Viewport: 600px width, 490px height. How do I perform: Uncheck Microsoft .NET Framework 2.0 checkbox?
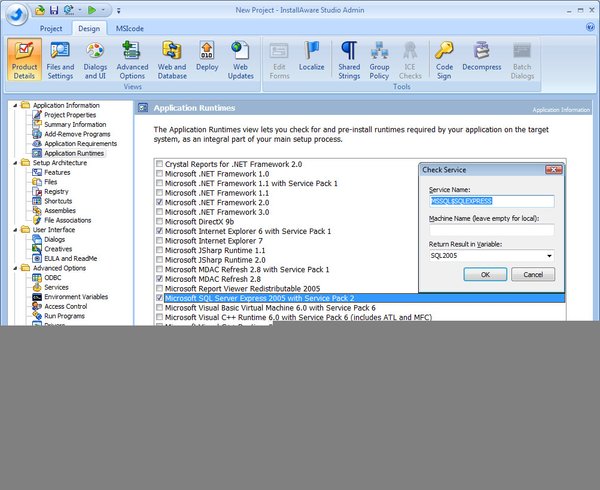click(160, 202)
